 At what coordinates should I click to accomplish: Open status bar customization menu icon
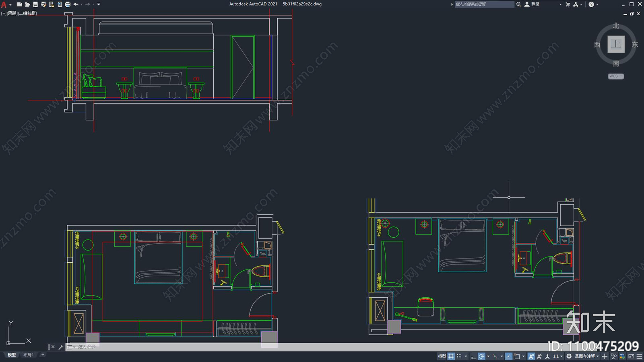point(640,356)
